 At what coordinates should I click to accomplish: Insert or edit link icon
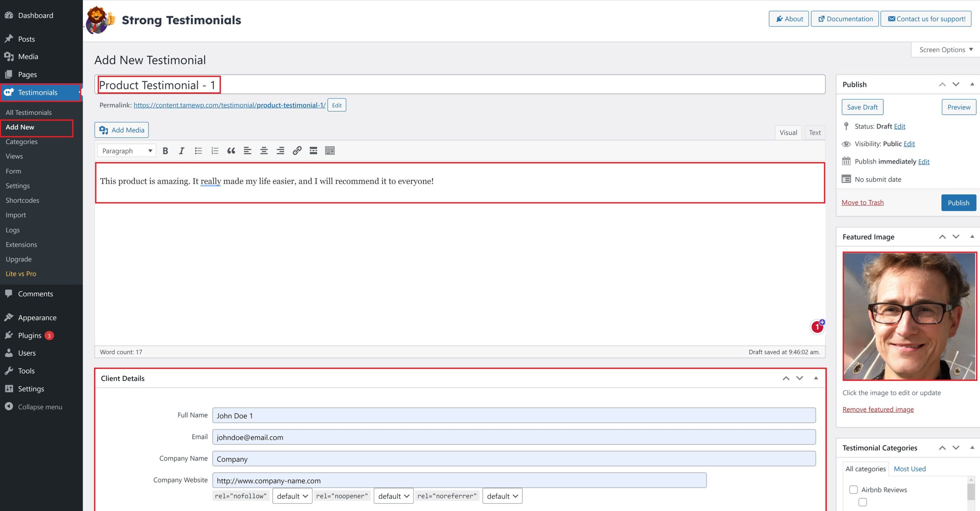(x=297, y=151)
